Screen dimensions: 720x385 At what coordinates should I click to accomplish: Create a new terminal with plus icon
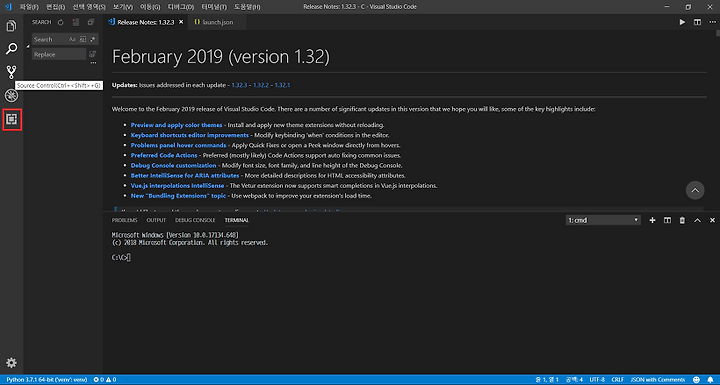[652, 220]
